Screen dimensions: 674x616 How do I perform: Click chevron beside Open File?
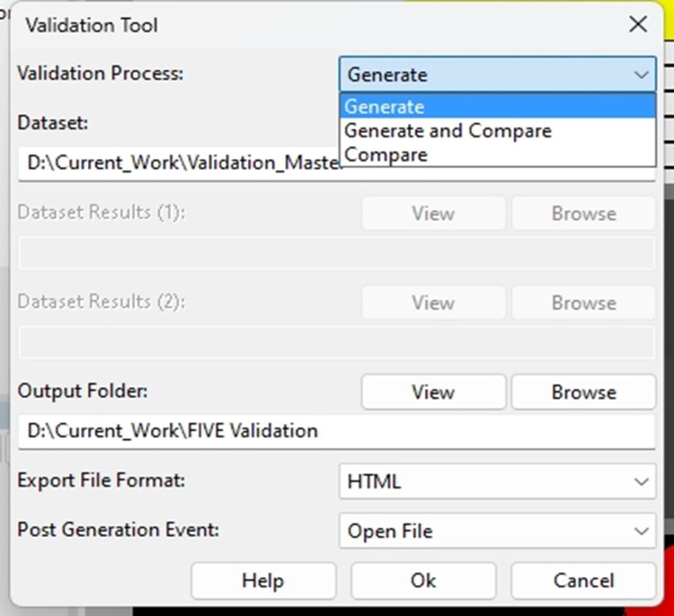pos(641,531)
